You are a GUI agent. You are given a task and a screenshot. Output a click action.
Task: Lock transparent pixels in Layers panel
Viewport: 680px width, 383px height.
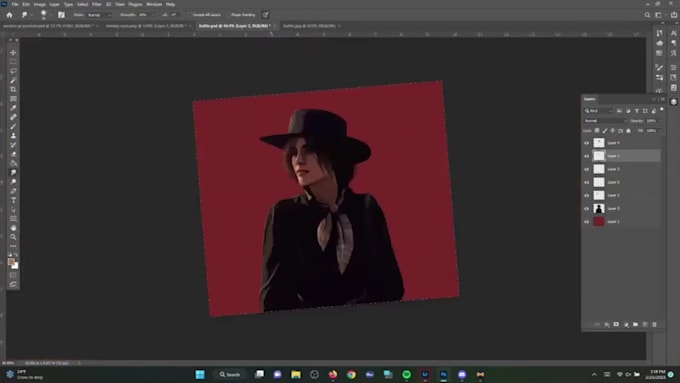[x=597, y=131]
